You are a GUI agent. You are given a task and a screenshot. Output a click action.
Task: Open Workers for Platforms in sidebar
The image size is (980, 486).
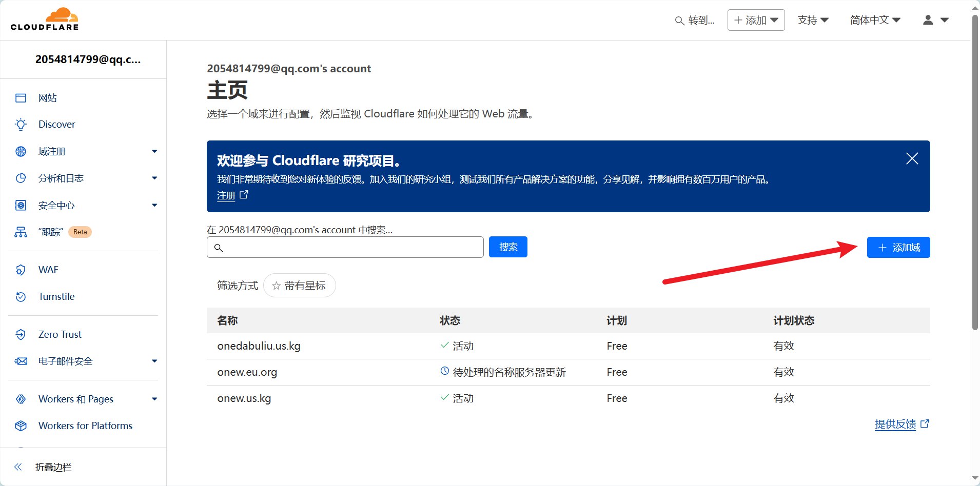[85, 426]
